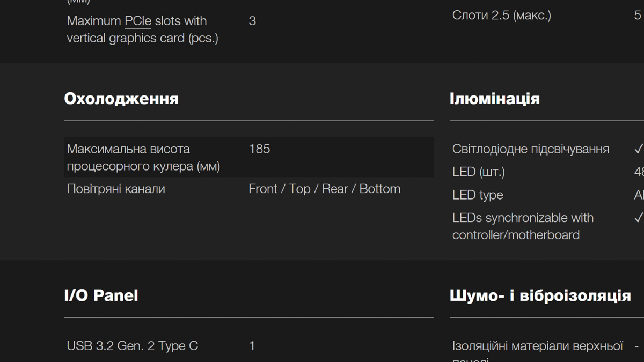
Task: Click the LEDs synchronizable with controller/motherboard text
Action: 523,226
